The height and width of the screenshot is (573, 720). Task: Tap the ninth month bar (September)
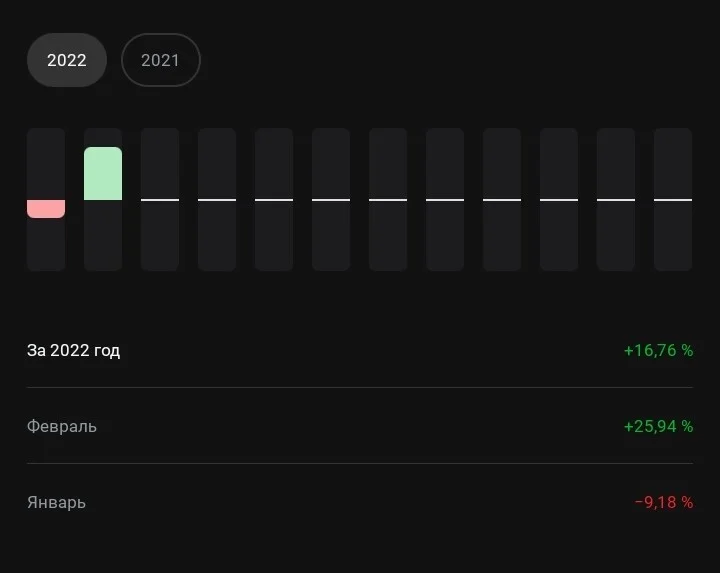click(502, 199)
